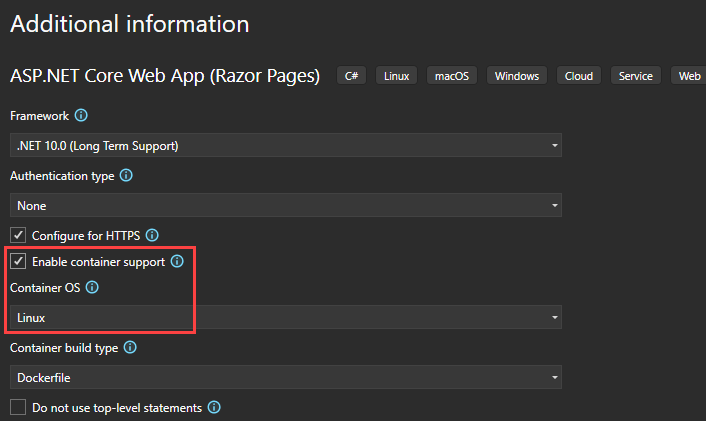Open the Container build type dropdown

coord(286,377)
